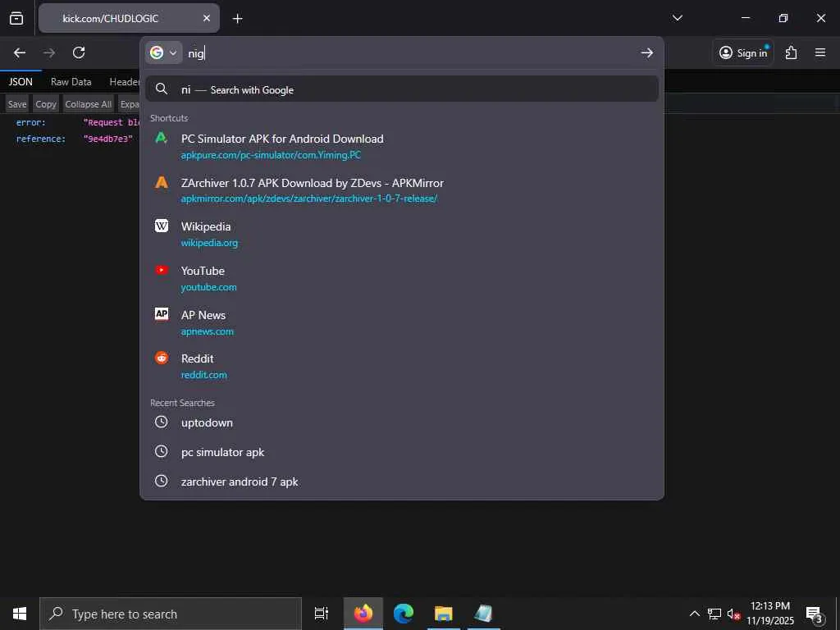Screen dimensions: 840x630
Task: Click the Collapse All button
Action: [89, 104]
